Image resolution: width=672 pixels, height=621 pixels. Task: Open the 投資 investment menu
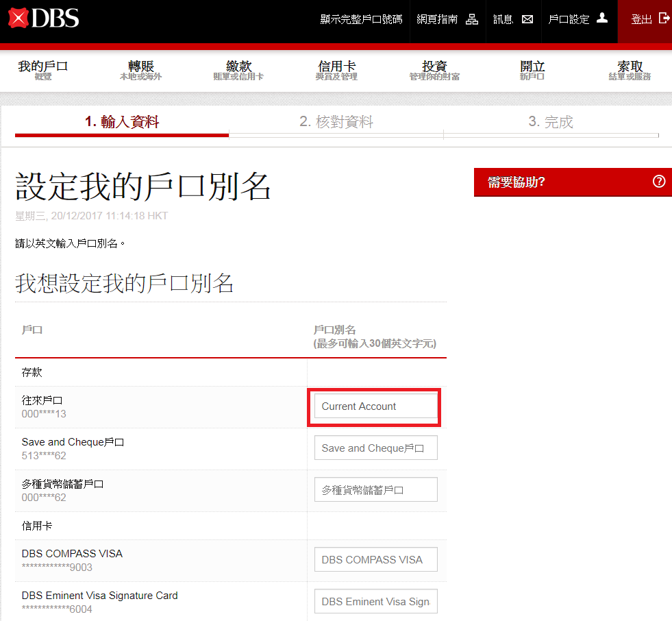click(x=434, y=71)
